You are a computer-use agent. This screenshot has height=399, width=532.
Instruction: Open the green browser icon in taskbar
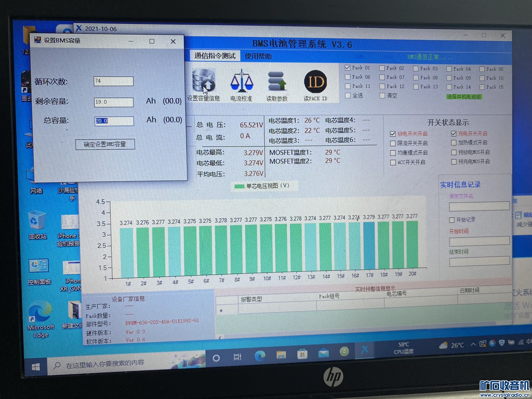point(344,351)
